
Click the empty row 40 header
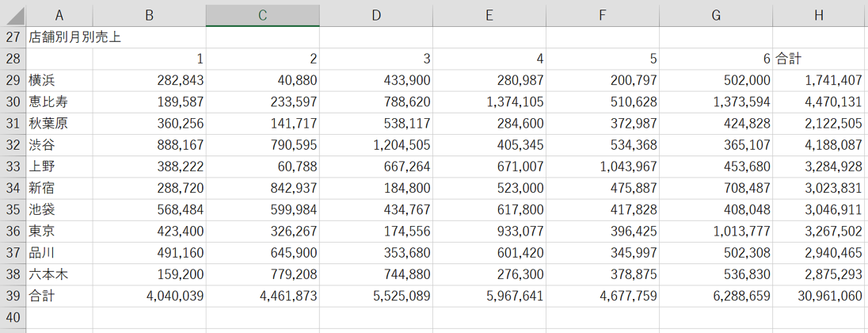click(x=13, y=317)
